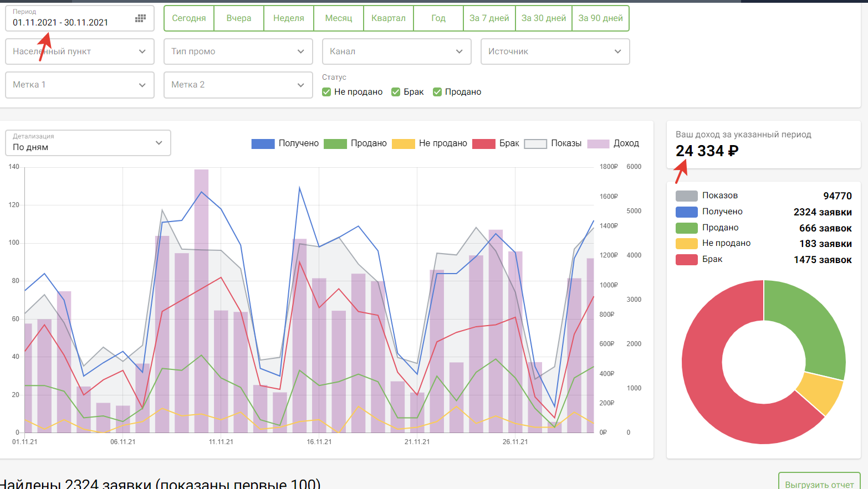Uncheck the Брак status checkbox
Screen dimensions: 868x489
(x=396, y=92)
